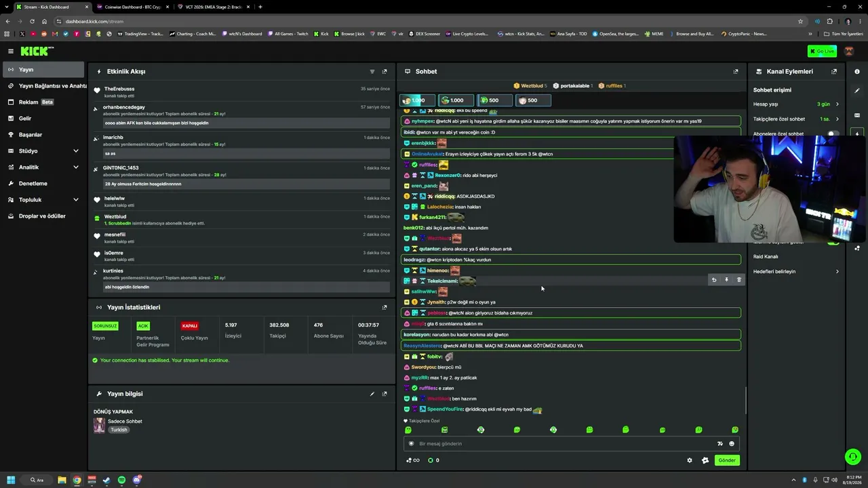868x488 pixels.
Task: Open Hedefleri belirleyin chevron
Action: (x=837, y=272)
